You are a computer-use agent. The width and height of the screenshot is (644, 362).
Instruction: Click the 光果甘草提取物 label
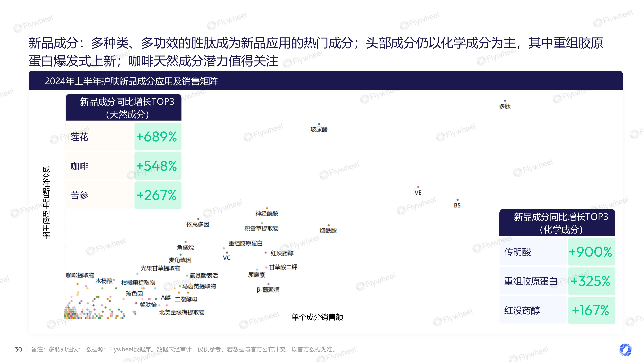pos(160,268)
